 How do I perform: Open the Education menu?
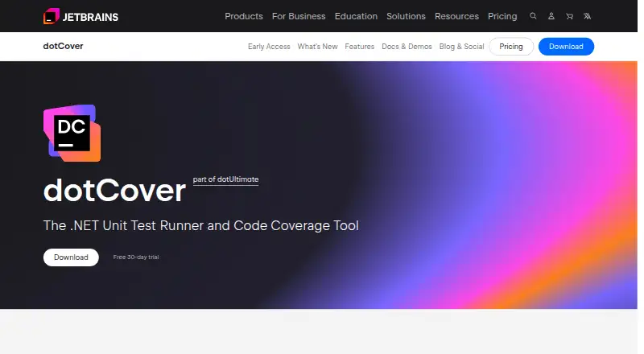[356, 16]
